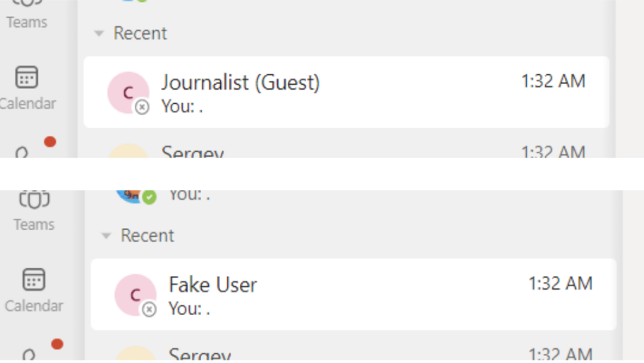Collapse the Recent section above Fake User

pos(107,236)
